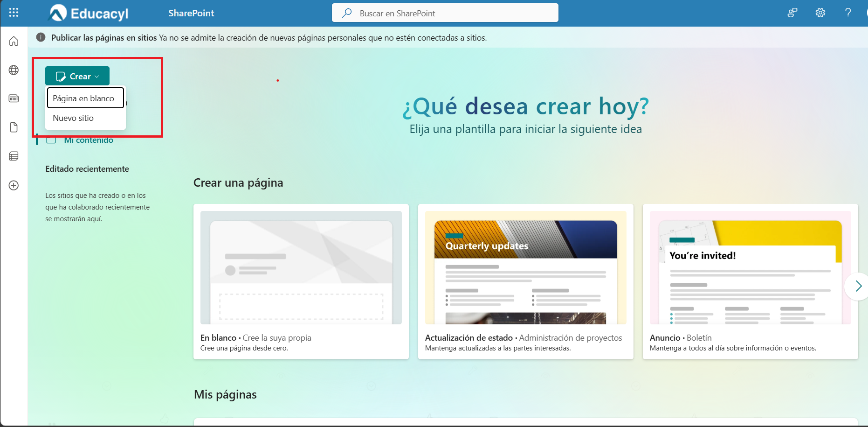
Task: Click 'Crear una página' section heading
Action: click(238, 182)
